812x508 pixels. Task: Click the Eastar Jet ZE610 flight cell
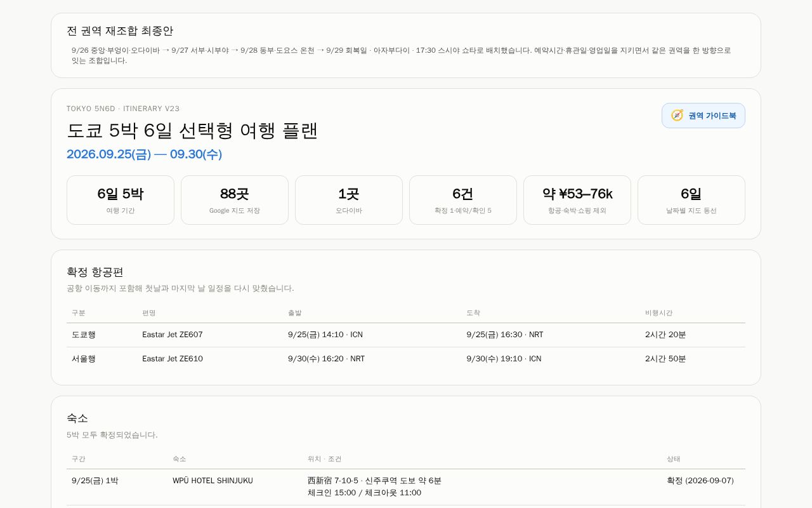click(x=173, y=359)
